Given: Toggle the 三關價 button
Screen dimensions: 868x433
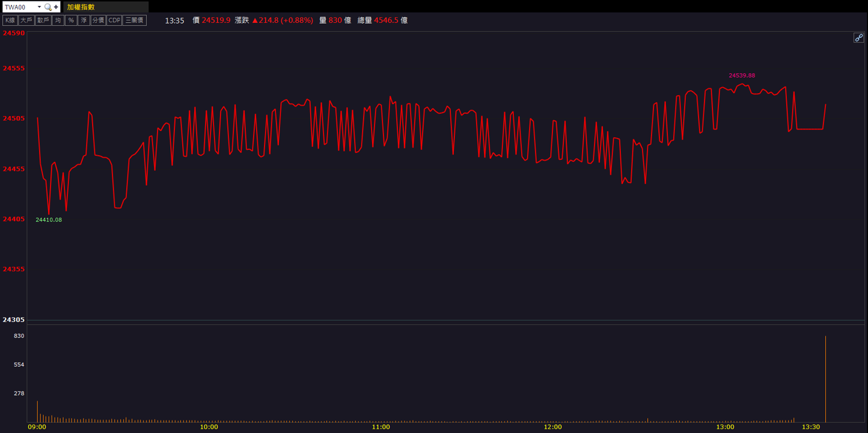Looking at the screenshot, I should [x=135, y=20].
